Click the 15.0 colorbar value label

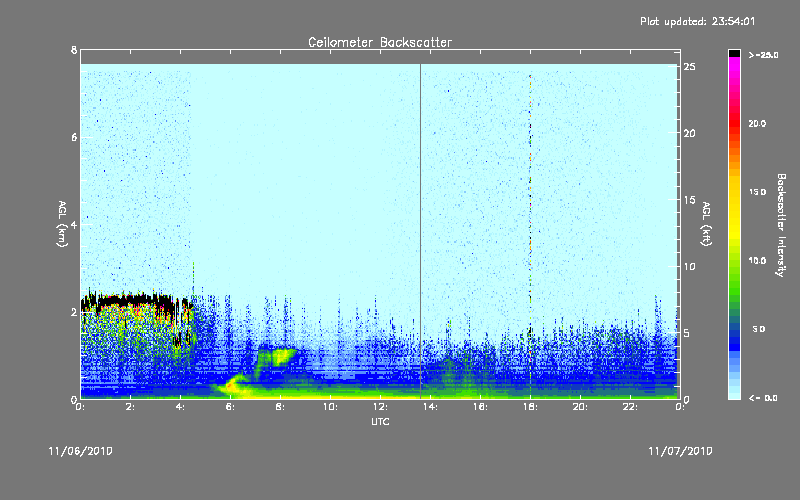tap(757, 192)
